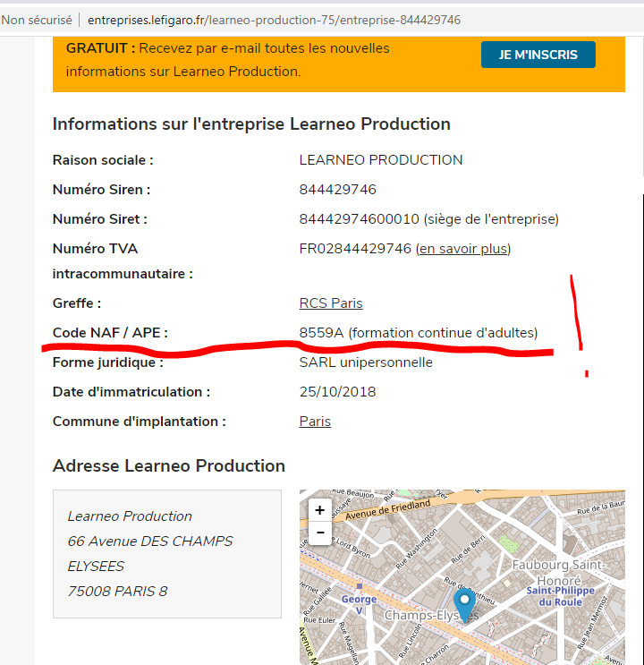The height and width of the screenshot is (665, 644).
Task: Click the blue location pin on the map
Action: (x=464, y=602)
